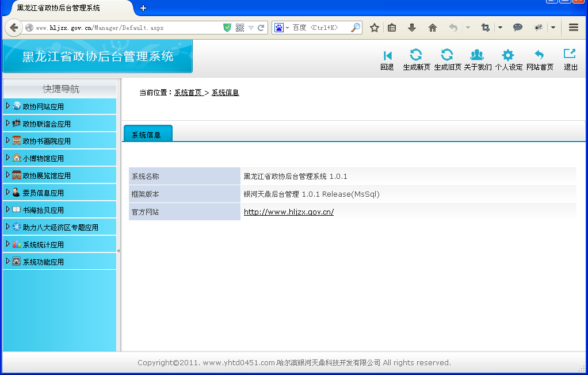The height and width of the screenshot is (375, 588).
Task: Open 系统功能应用 menu label
Action: point(43,262)
